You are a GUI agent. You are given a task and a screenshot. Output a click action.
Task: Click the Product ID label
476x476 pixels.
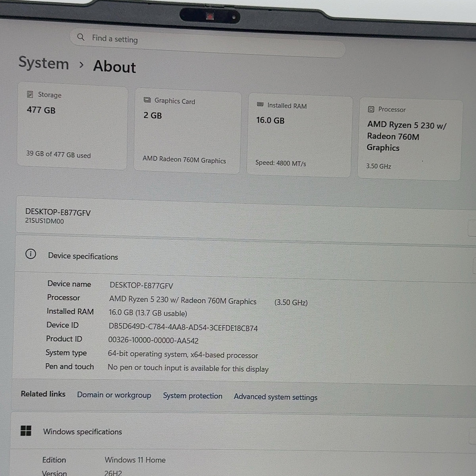click(x=64, y=339)
